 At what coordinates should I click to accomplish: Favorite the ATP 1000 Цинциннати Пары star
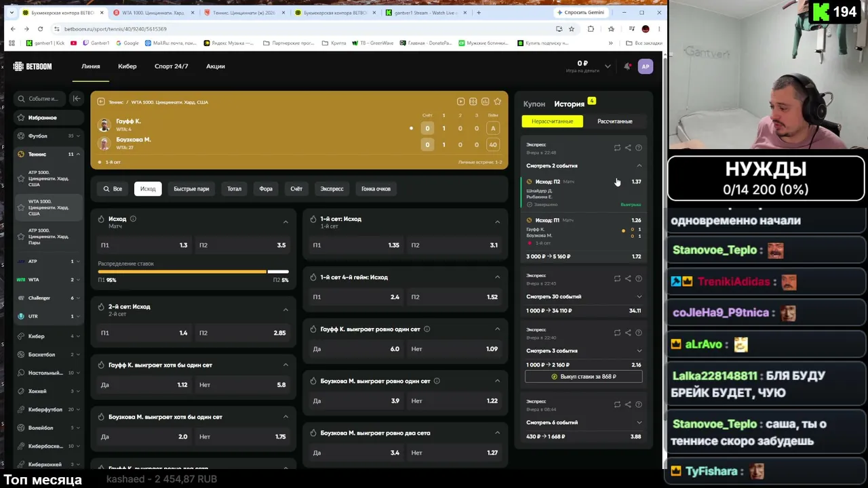point(21,237)
